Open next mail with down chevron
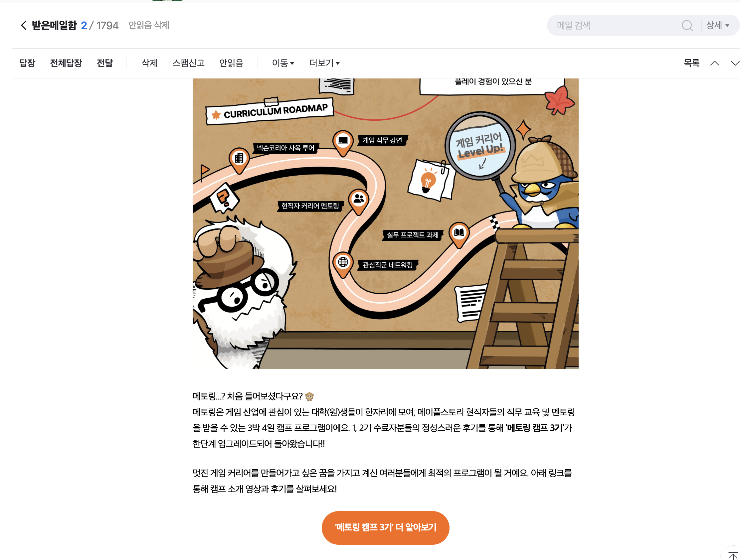 point(735,63)
